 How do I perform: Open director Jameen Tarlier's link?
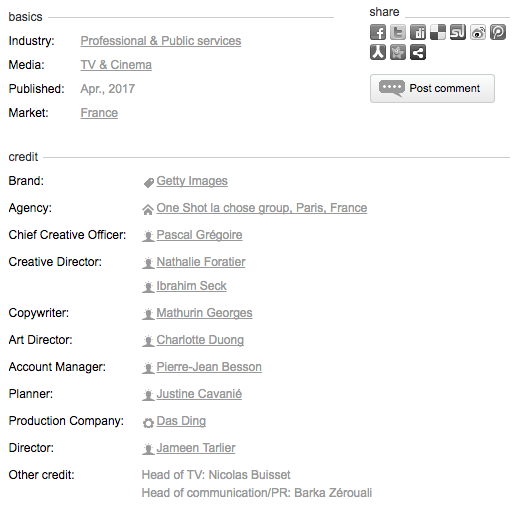click(x=196, y=448)
